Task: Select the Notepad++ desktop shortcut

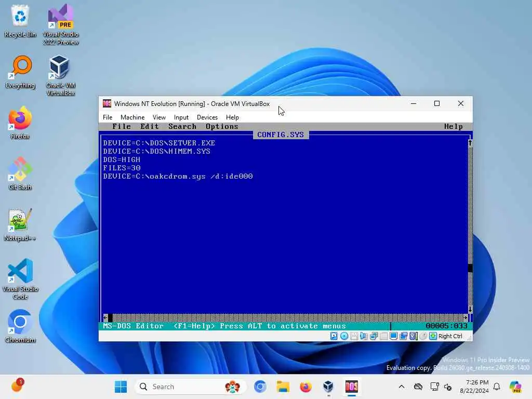Action: [20, 225]
